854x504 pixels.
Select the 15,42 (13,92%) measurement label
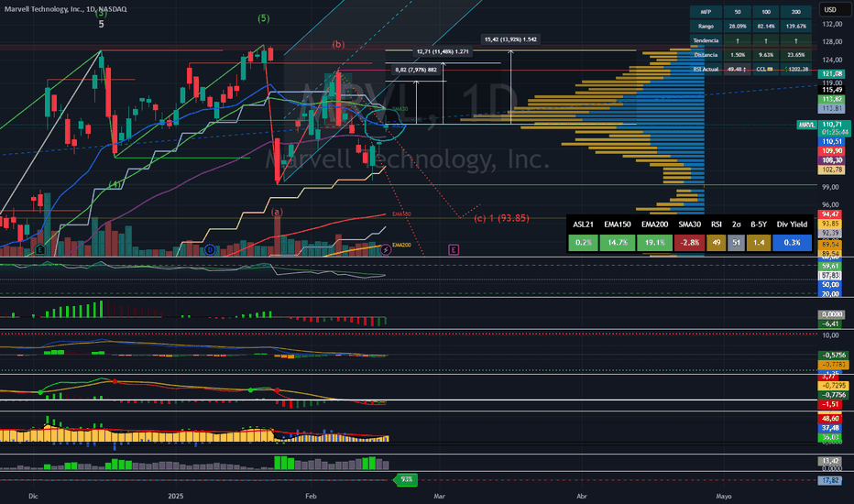510,39
